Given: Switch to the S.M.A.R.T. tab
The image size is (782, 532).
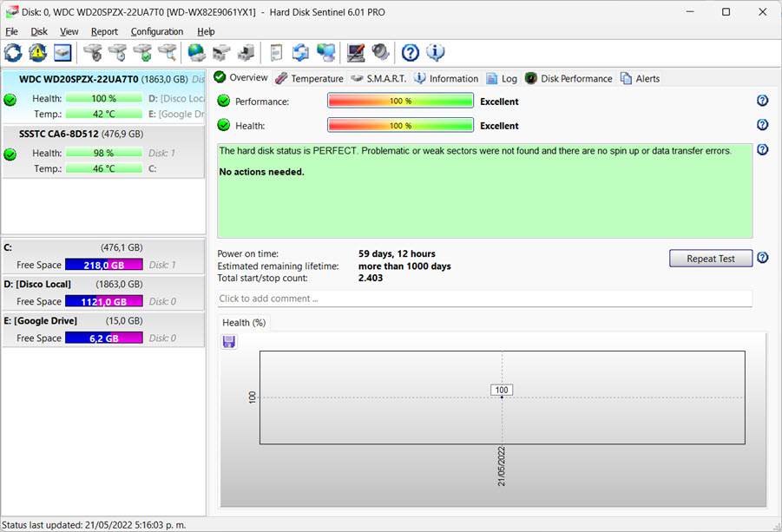Looking at the screenshot, I should [x=378, y=78].
